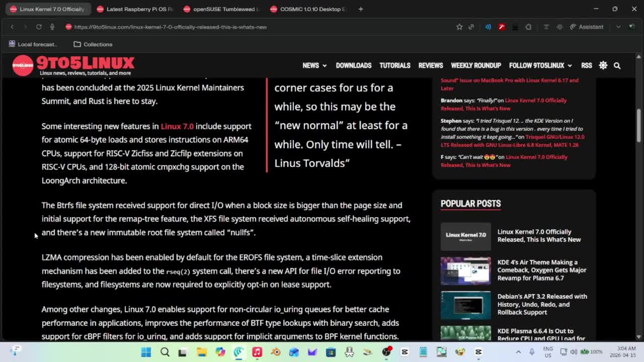Viewport: 644px width, 362px height.
Task: Expand the Follow 9to5Linux dropdown
Action: 540,65
